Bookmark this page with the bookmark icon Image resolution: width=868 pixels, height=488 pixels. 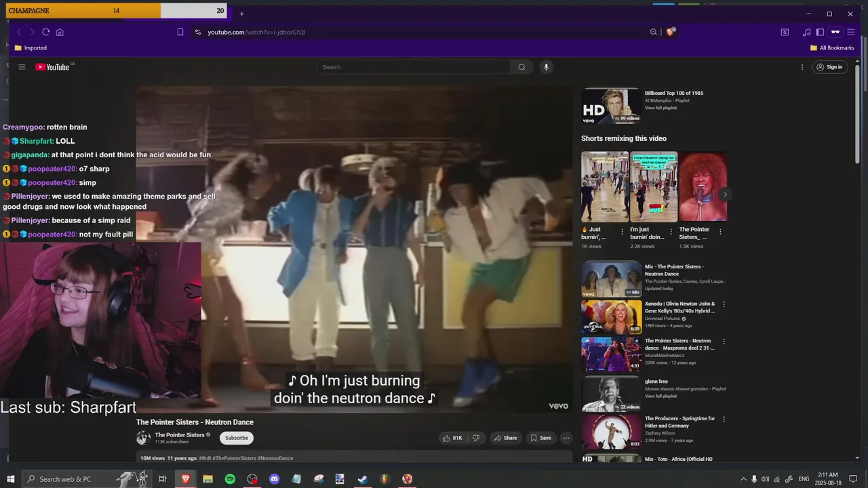180,32
